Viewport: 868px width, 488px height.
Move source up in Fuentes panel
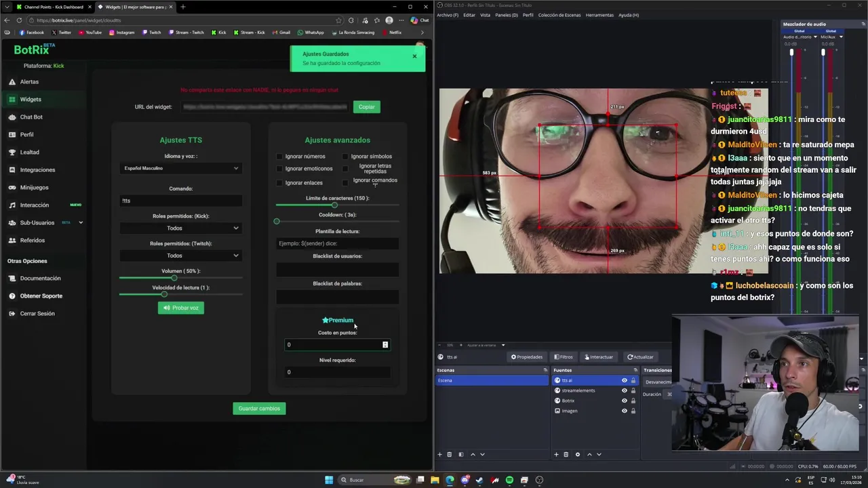tap(589, 454)
